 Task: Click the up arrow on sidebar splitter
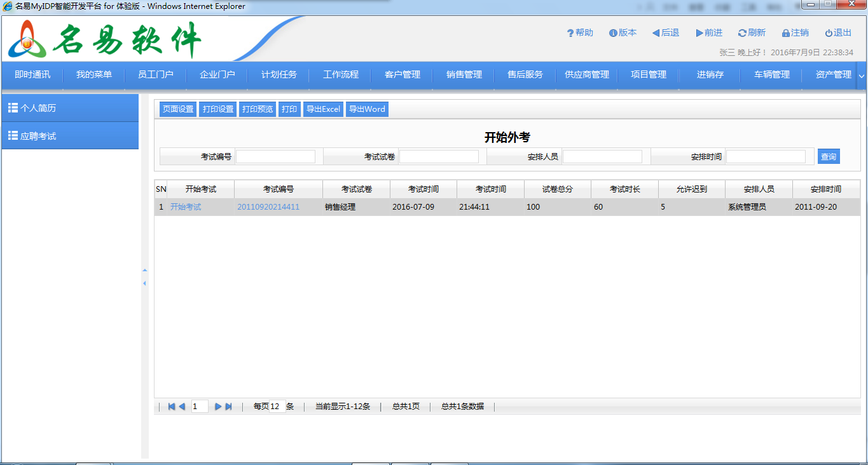pos(144,271)
